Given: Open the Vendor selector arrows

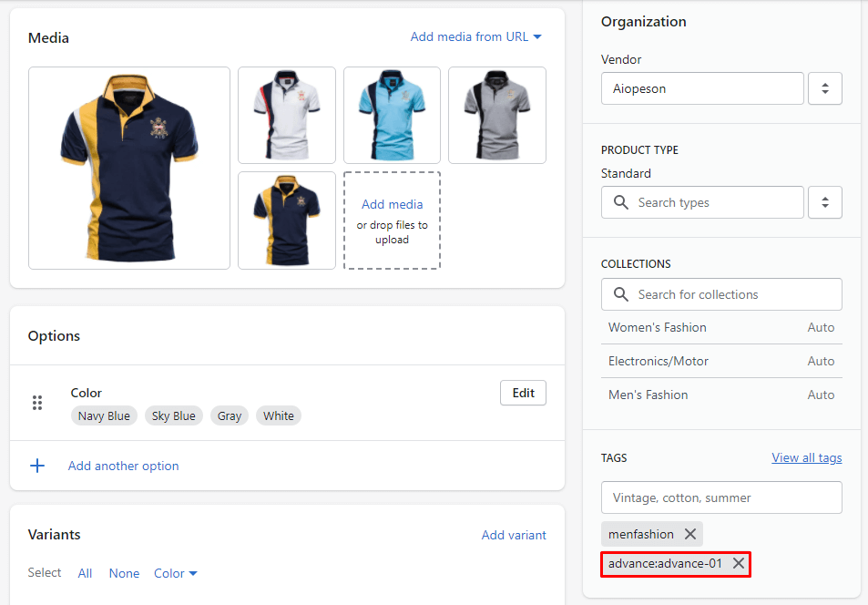Looking at the screenshot, I should tap(824, 88).
